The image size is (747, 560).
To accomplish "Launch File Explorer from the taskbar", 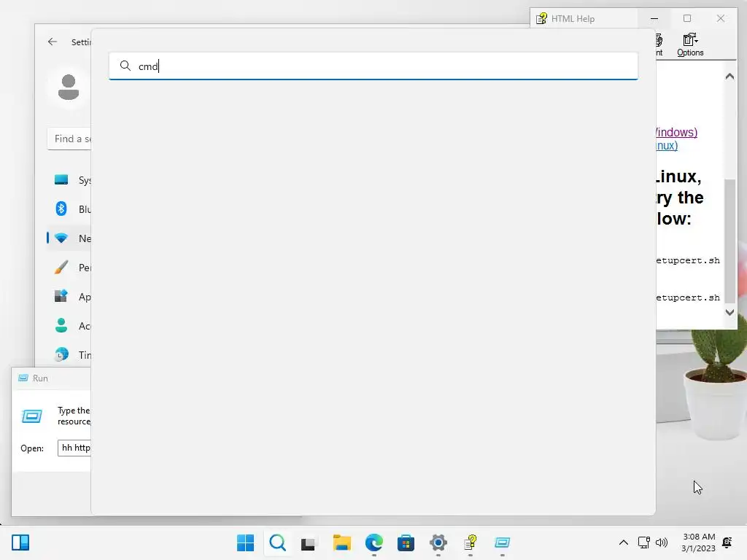I will pos(341,542).
